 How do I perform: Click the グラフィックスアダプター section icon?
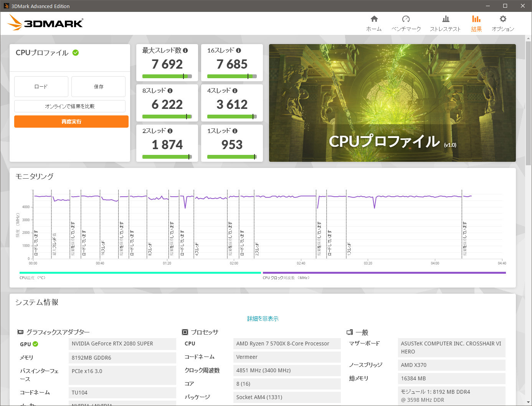pyautogui.click(x=20, y=332)
